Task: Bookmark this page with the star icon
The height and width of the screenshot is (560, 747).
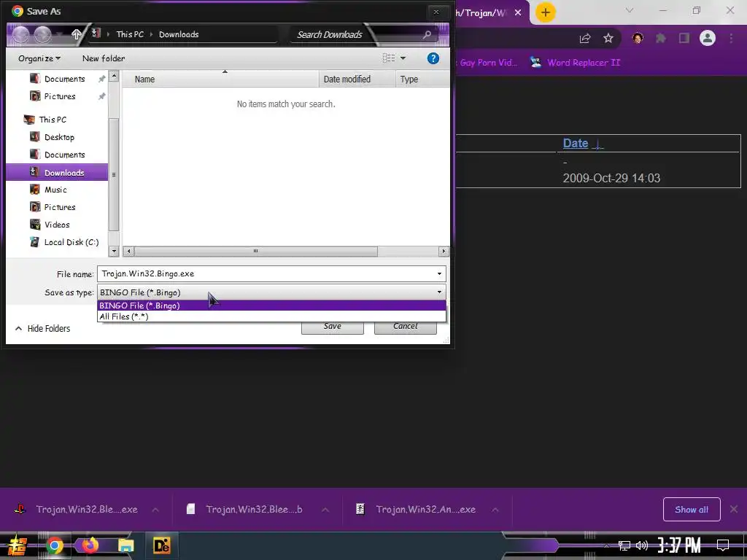Action: point(608,39)
